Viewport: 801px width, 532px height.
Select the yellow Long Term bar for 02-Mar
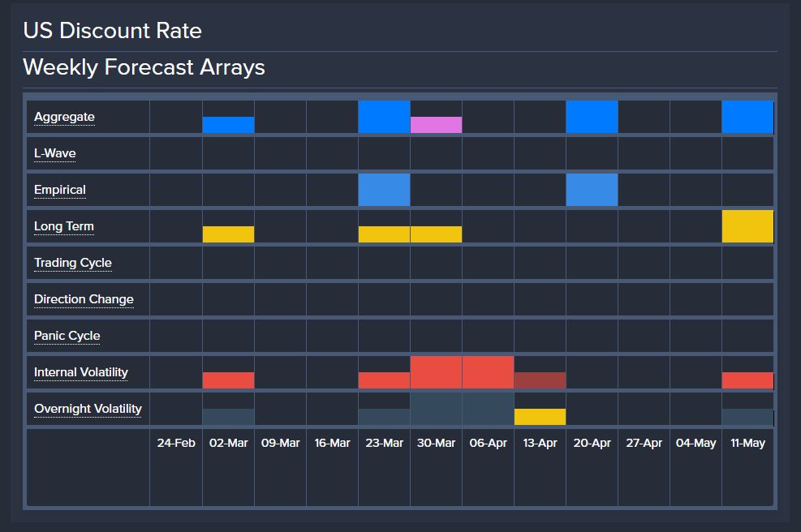tap(228, 234)
